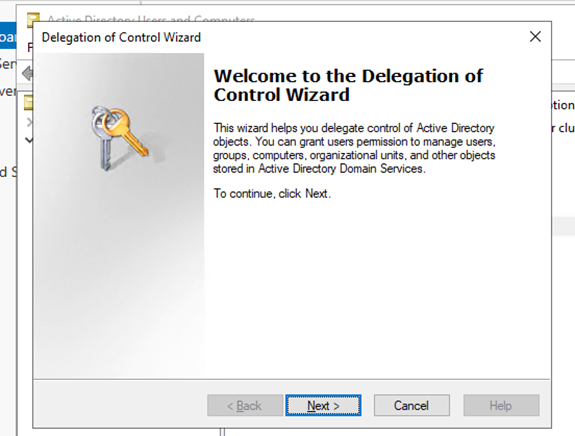Image resolution: width=575 pixels, height=436 pixels.
Task: Click the keys icon in the wizard banner
Action: pyautogui.click(x=120, y=138)
